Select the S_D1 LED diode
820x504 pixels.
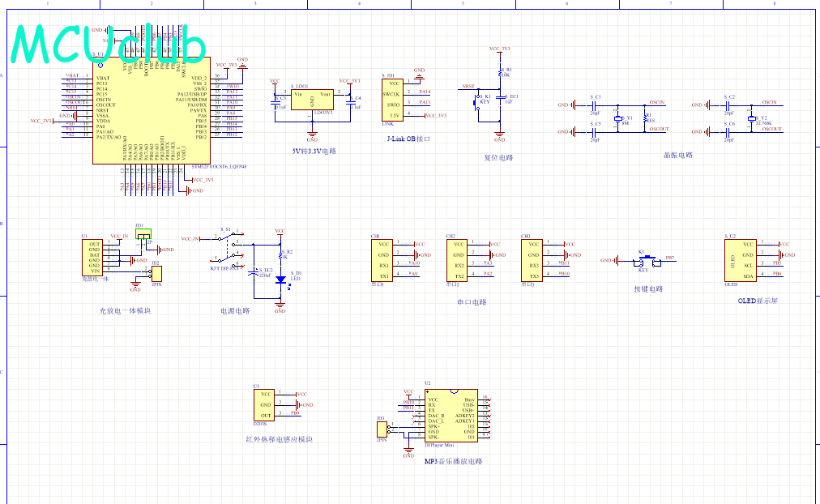(x=280, y=280)
